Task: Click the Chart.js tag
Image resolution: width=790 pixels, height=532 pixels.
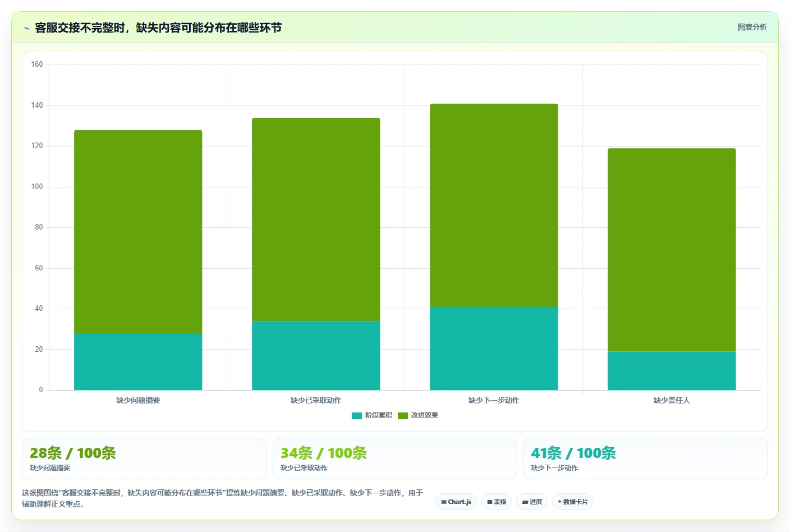Action: point(456,502)
